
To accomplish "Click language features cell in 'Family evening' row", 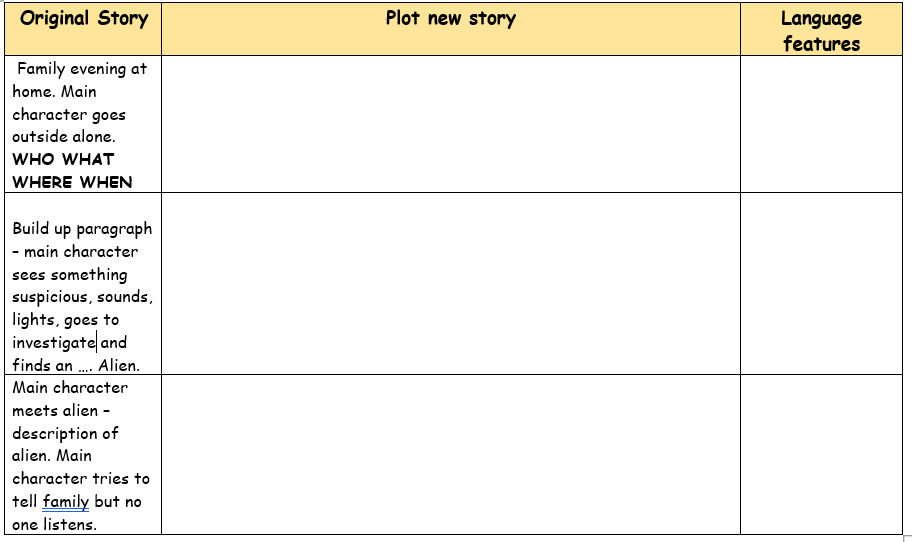I will 821,124.
